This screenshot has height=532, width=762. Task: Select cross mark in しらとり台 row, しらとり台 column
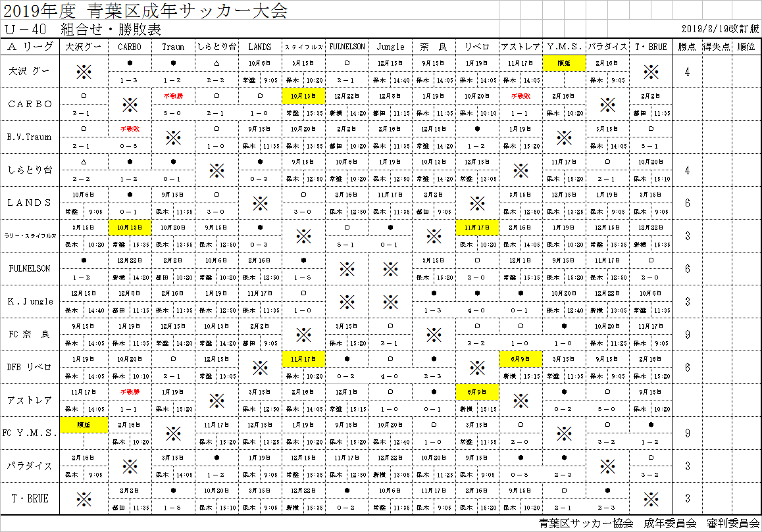point(216,170)
